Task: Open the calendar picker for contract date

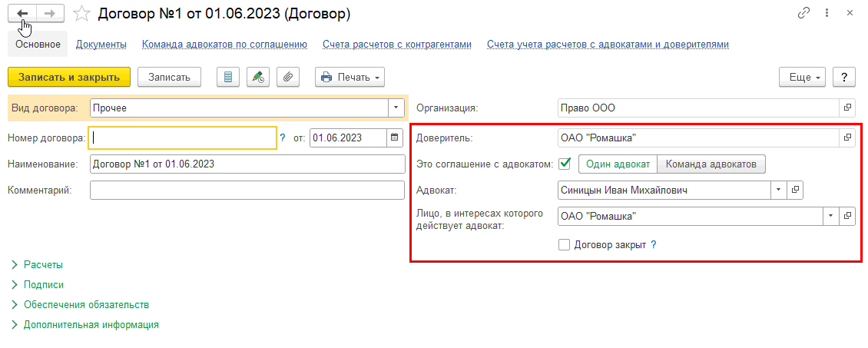Action: point(395,138)
